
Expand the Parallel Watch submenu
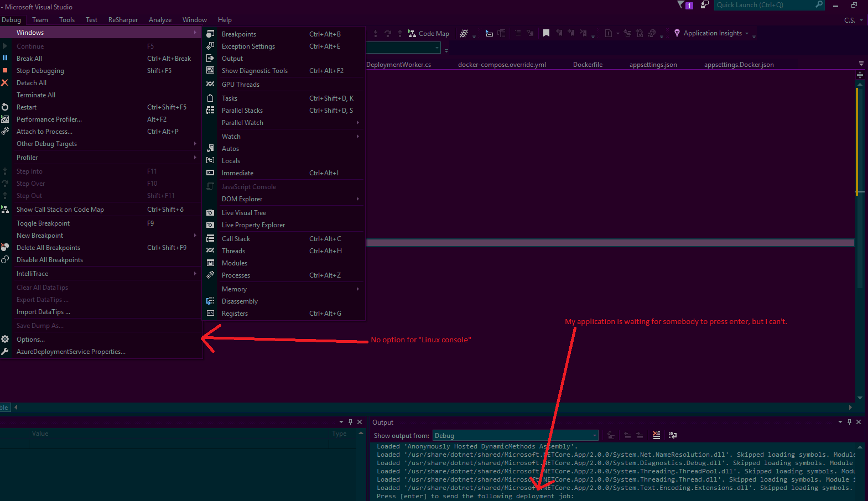[x=284, y=122]
